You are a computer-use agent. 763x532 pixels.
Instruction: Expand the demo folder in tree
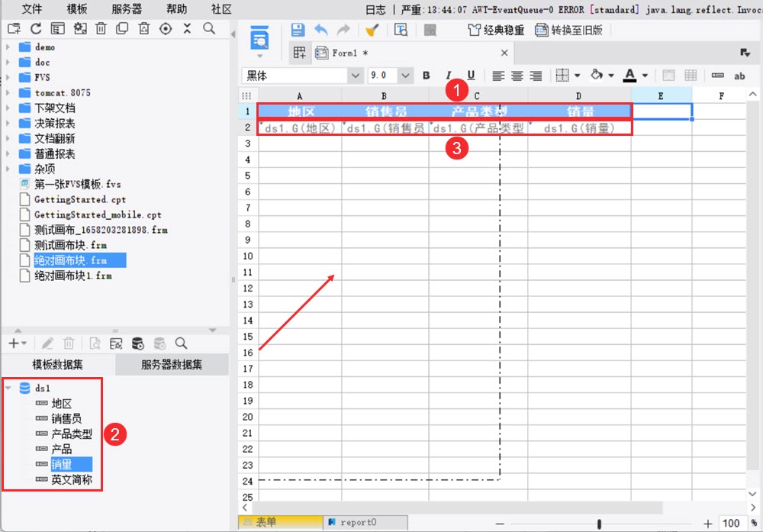(x=8, y=47)
